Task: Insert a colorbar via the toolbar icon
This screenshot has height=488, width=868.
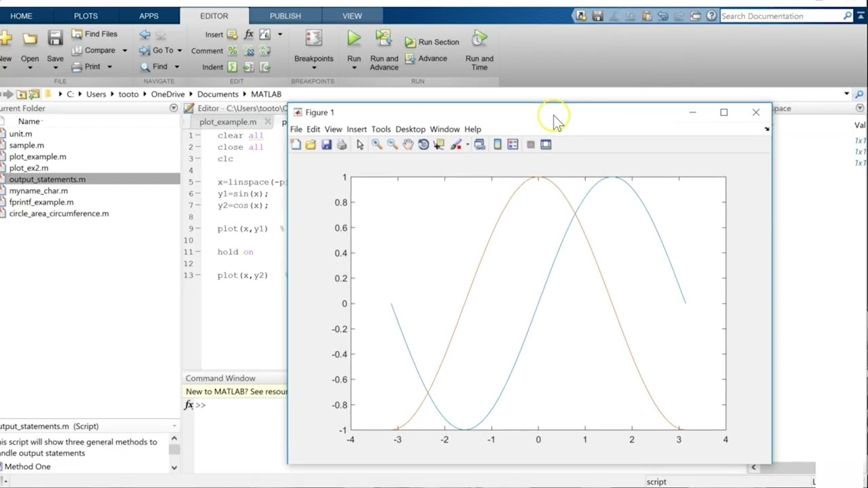Action: (x=497, y=144)
